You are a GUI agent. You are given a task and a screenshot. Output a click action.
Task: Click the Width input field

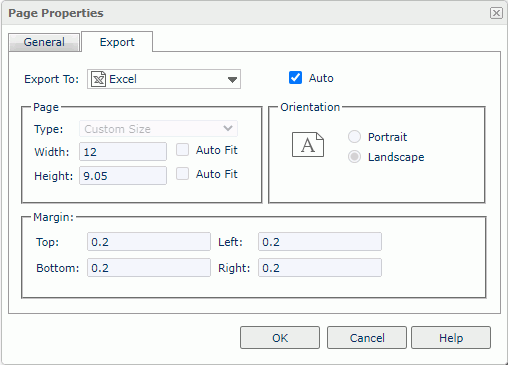click(123, 152)
